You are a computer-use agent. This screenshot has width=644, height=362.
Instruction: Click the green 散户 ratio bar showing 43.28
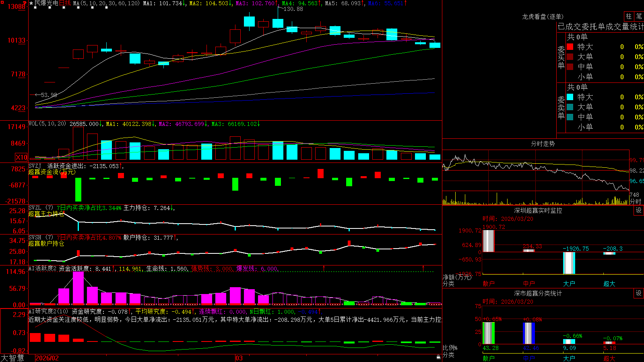[489, 333]
